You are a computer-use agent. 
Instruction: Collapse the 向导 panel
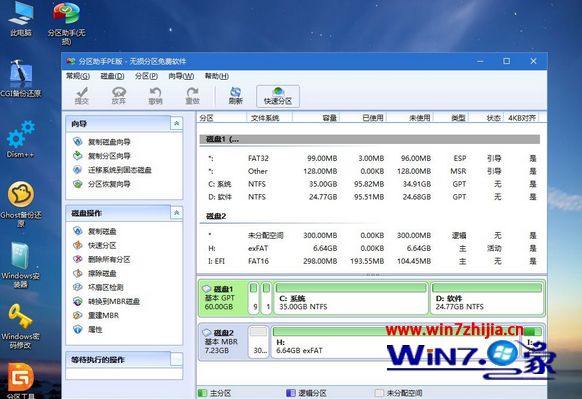[177, 124]
